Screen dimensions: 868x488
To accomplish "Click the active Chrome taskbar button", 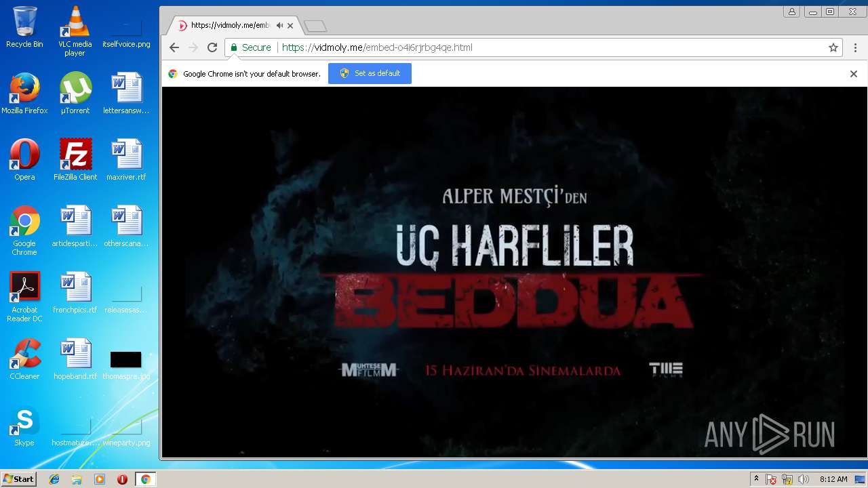I will pyautogui.click(x=145, y=479).
